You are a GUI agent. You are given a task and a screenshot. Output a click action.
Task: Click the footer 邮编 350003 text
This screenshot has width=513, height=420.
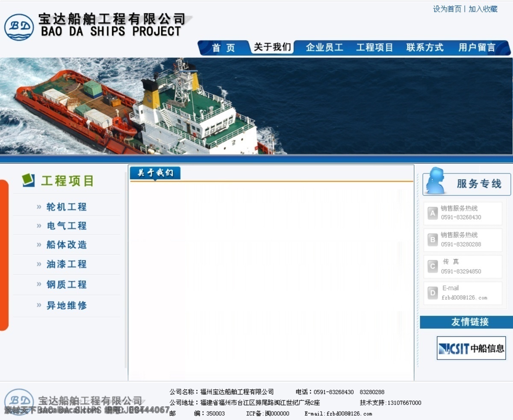pos(197,414)
